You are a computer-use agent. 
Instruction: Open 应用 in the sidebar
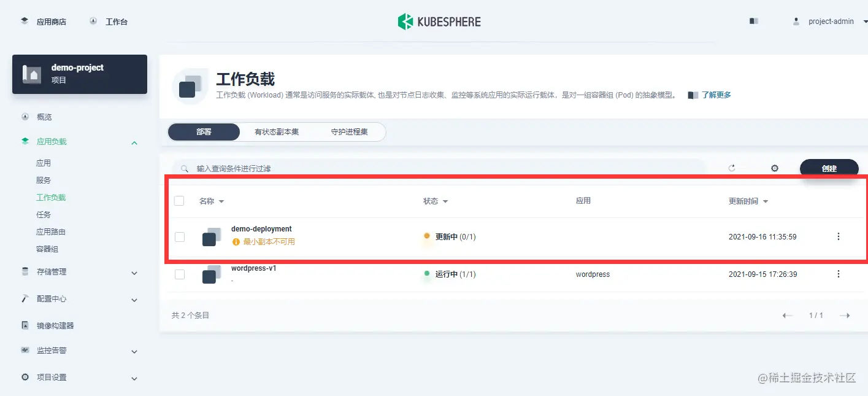44,163
